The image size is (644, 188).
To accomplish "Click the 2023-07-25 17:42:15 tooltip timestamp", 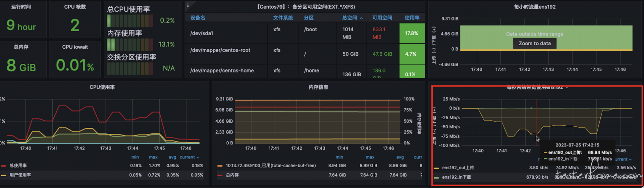I will (577, 145).
